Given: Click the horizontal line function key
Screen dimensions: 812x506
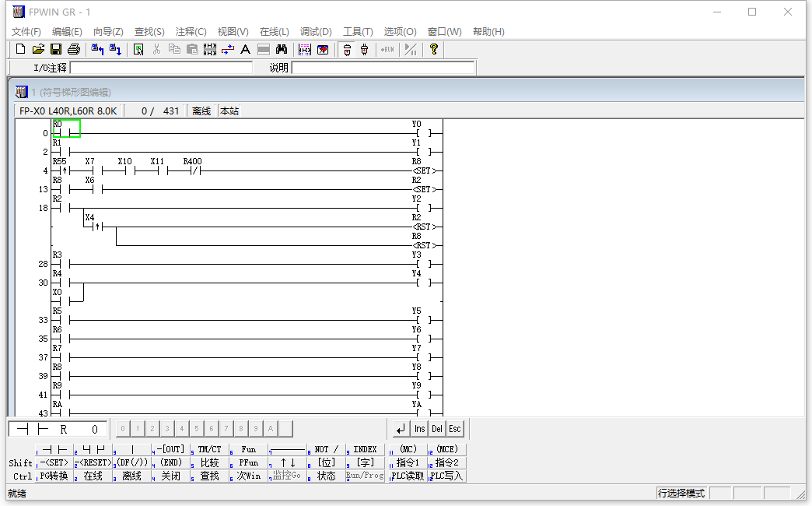Looking at the screenshot, I should [288, 449].
